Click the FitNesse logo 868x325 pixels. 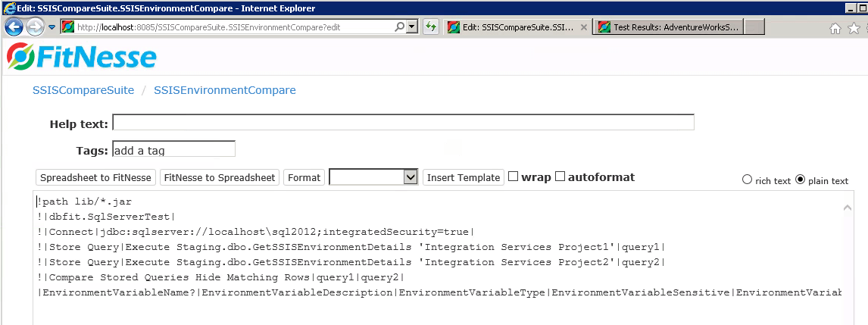(82, 58)
